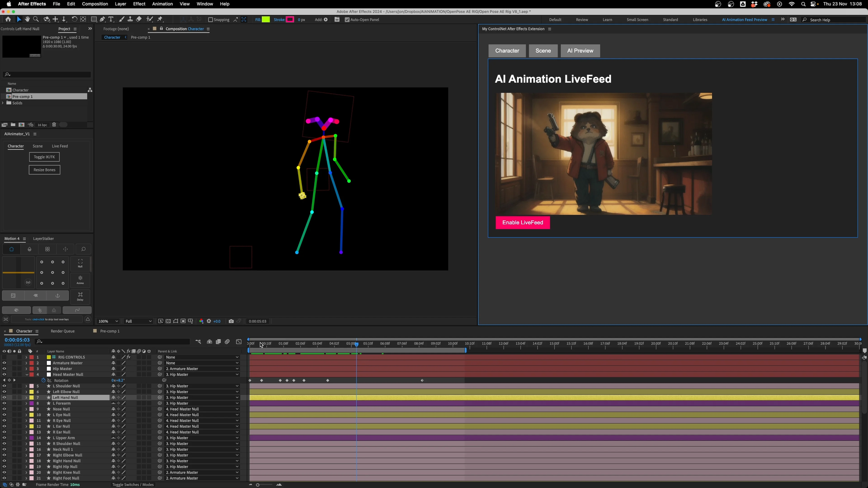Select the Hand tool
Viewport: 868px width, 488px height.
pos(27,20)
